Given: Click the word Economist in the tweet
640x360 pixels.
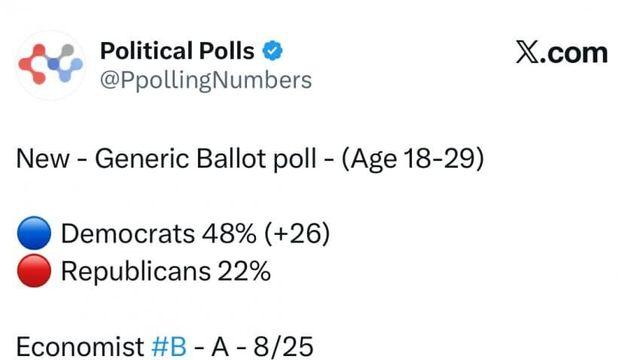Looking at the screenshot, I should click(x=80, y=347).
